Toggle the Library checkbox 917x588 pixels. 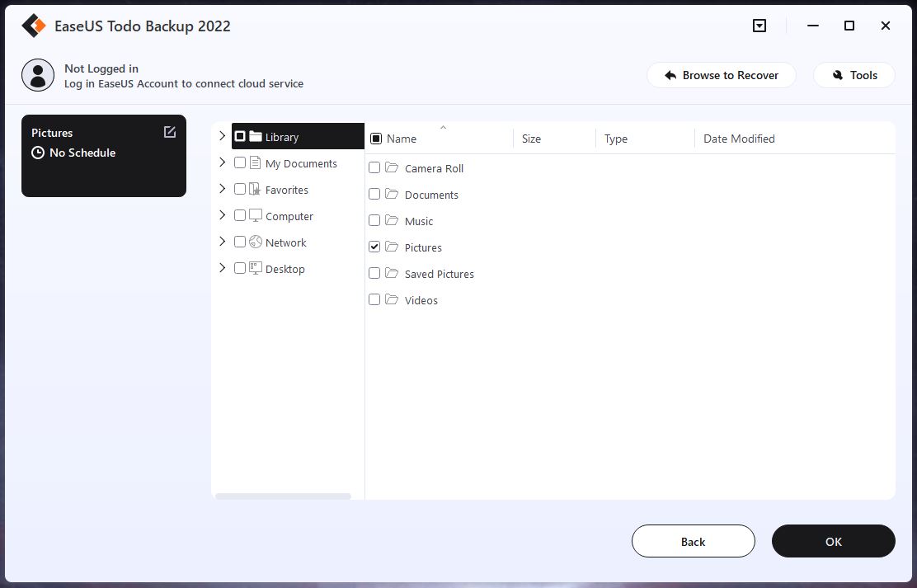coord(240,136)
